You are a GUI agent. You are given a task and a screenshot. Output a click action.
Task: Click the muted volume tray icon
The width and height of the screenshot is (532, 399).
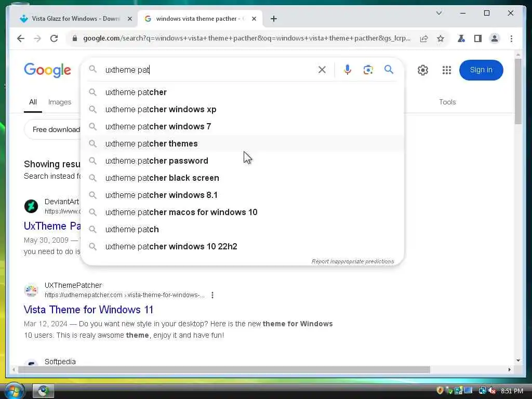492,391
